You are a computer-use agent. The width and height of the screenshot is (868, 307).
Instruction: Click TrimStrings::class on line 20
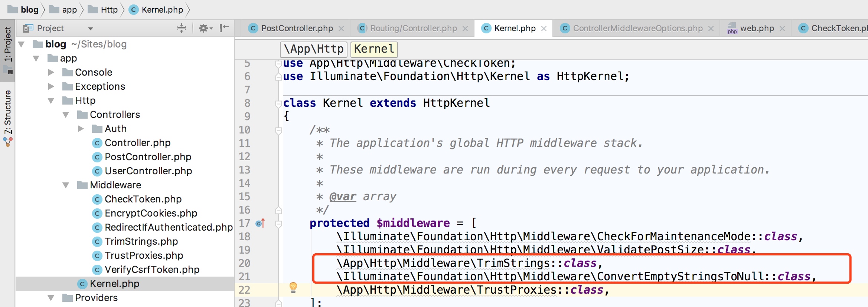[536, 263]
